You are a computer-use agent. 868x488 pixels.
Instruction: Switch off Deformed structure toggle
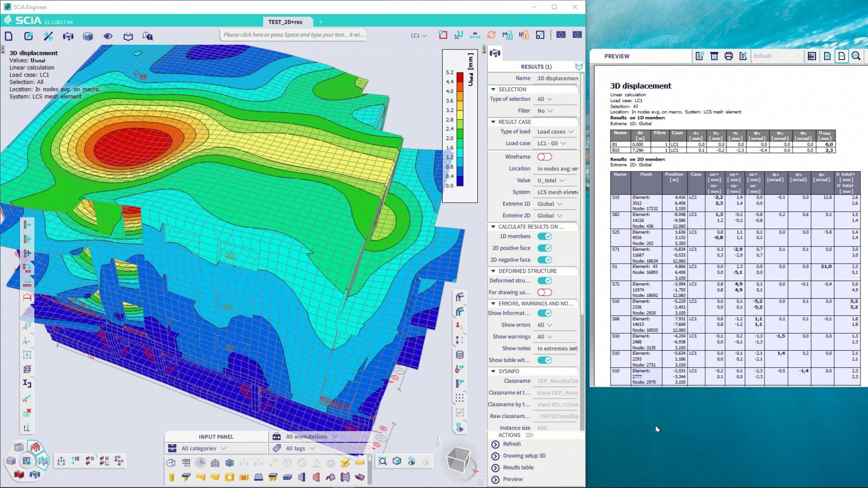pyautogui.click(x=544, y=281)
